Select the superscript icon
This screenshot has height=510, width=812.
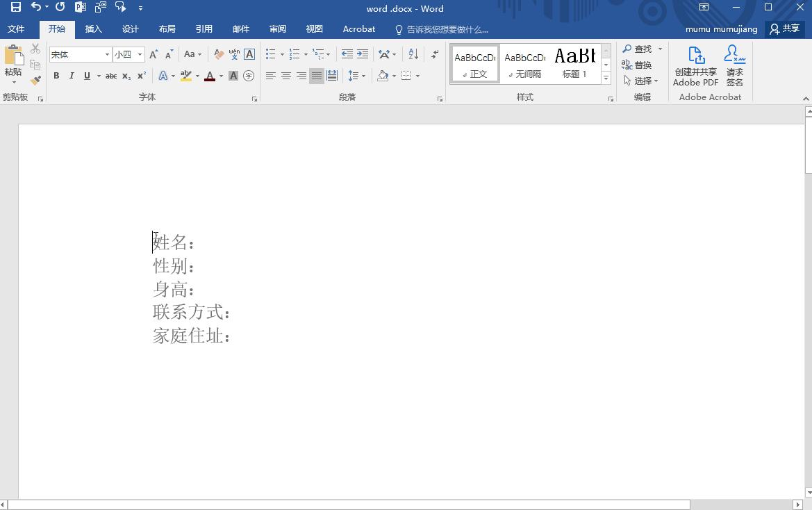pyautogui.click(x=140, y=76)
